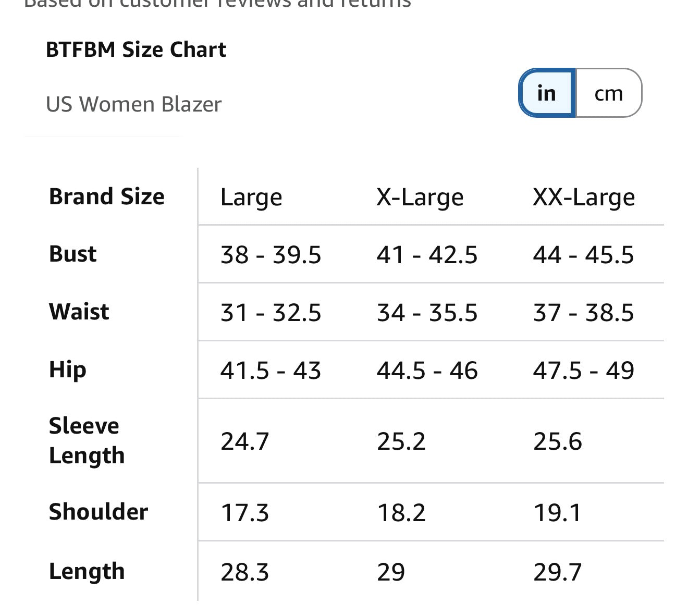Select the Large bust value 38 - 39.5
688x616 pixels.
click(x=271, y=255)
